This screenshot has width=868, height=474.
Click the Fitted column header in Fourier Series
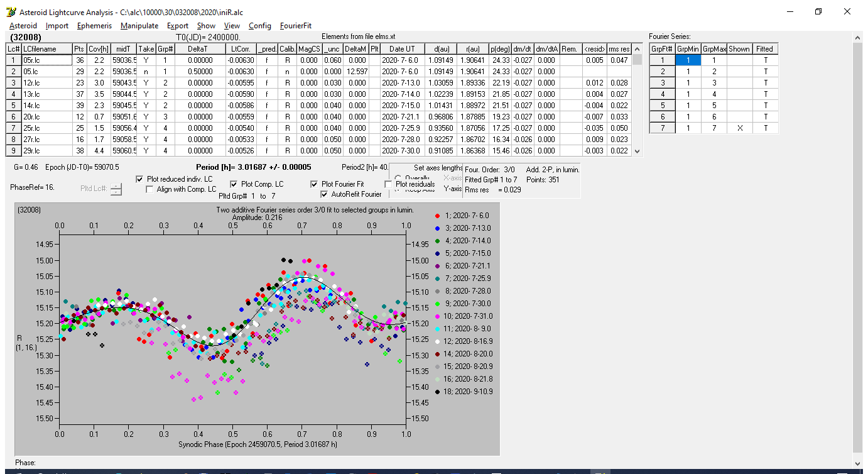click(765, 49)
